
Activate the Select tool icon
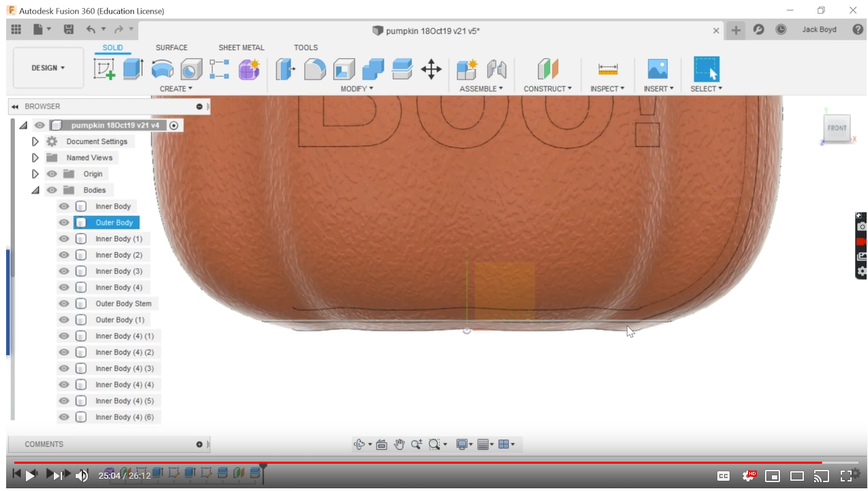point(706,69)
